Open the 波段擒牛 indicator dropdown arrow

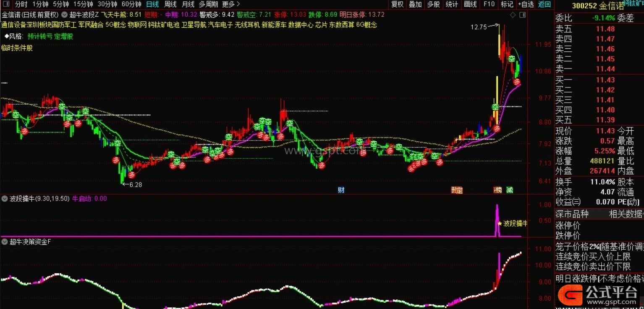pyautogui.click(x=5, y=198)
